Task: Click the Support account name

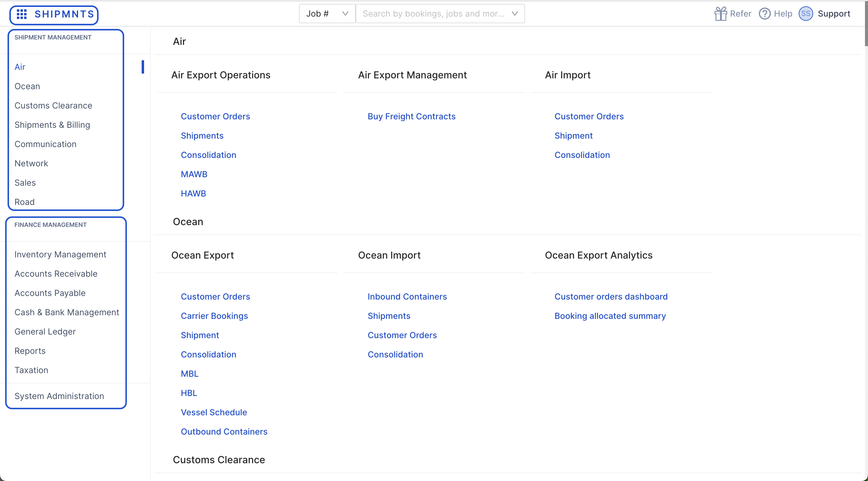Action: click(x=834, y=14)
